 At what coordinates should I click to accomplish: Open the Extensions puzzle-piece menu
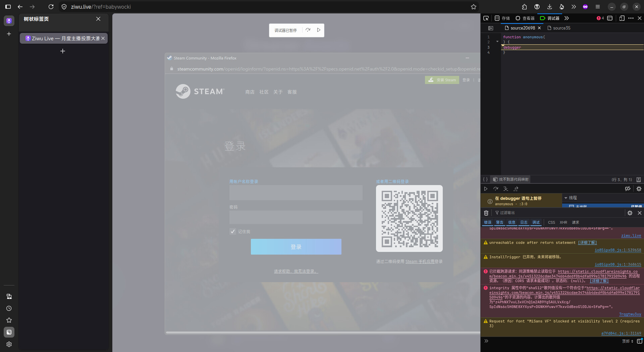524,7
